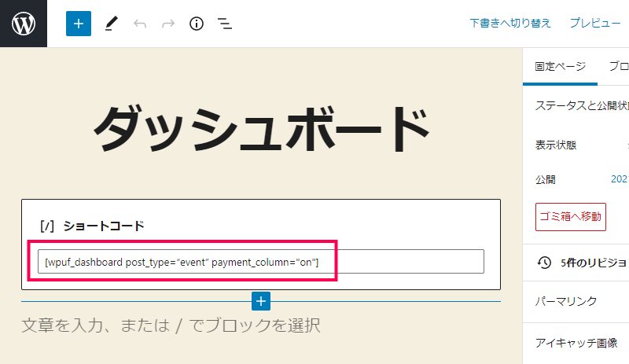Expand the パーマリンク panel
The height and width of the screenshot is (364, 629).
coord(576,301)
